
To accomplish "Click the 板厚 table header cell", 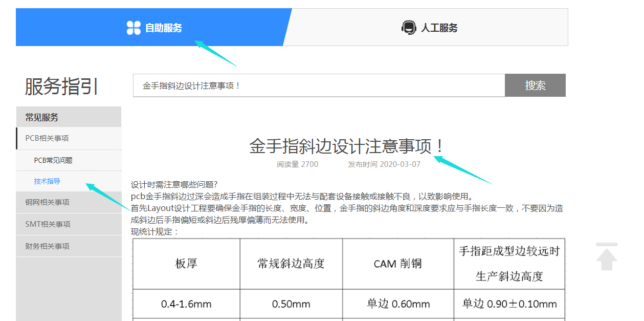I will point(186,264).
